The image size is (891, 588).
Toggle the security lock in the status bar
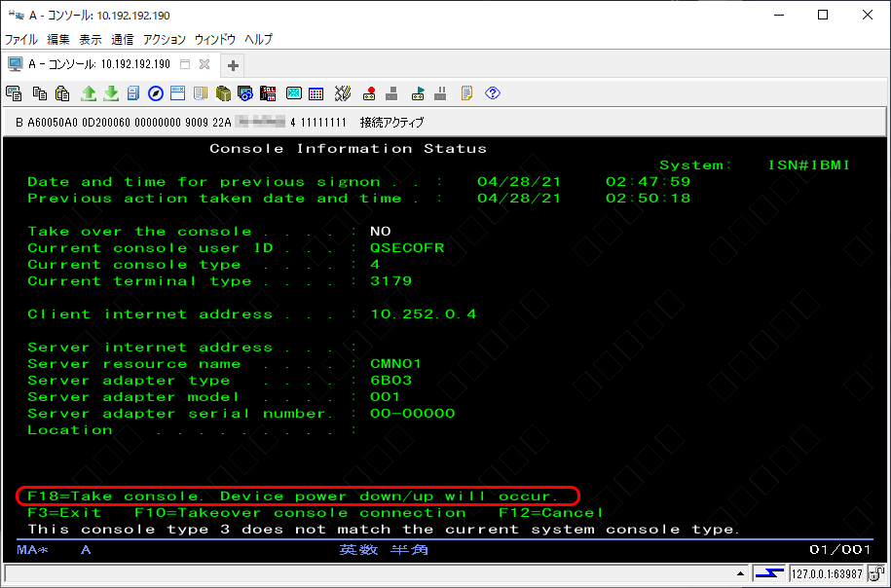(x=876, y=573)
